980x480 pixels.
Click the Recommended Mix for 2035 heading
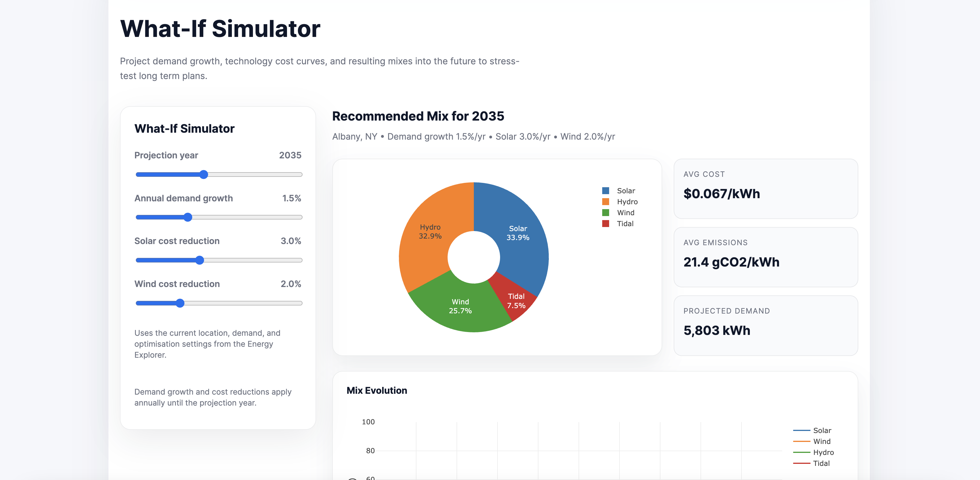pyautogui.click(x=418, y=116)
